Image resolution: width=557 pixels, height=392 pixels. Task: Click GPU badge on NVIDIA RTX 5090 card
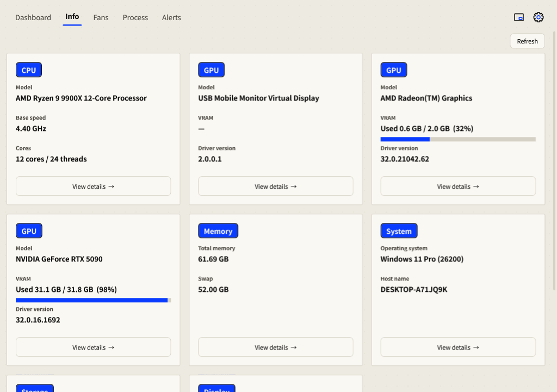point(29,231)
